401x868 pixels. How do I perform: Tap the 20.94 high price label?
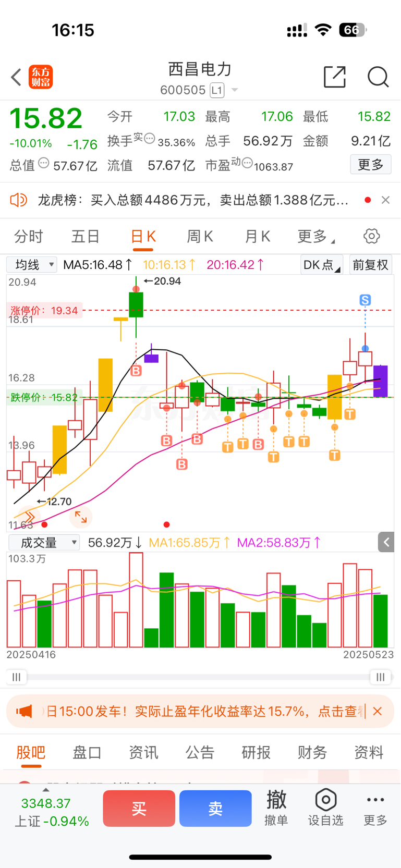pos(163,282)
